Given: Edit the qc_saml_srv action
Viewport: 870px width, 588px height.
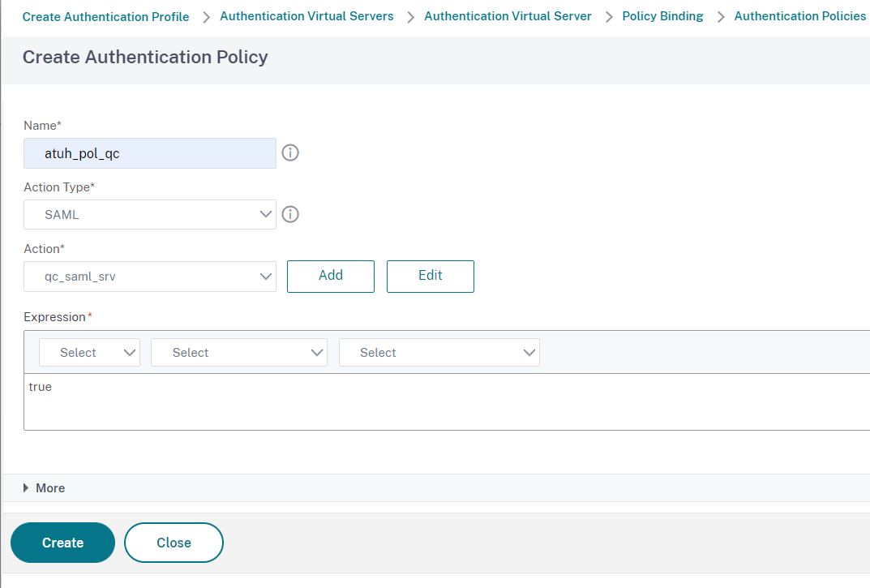Looking at the screenshot, I should [430, 276].
